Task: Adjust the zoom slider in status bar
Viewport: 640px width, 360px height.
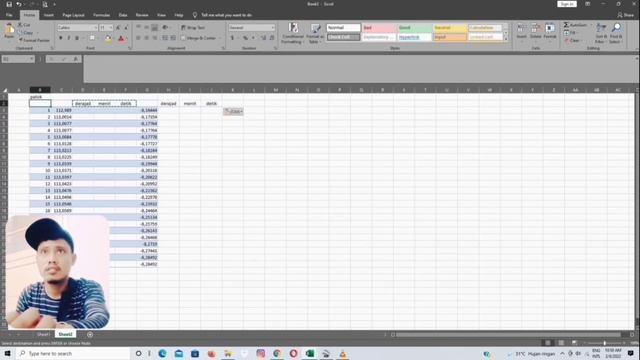Action: tap(604, 343)
